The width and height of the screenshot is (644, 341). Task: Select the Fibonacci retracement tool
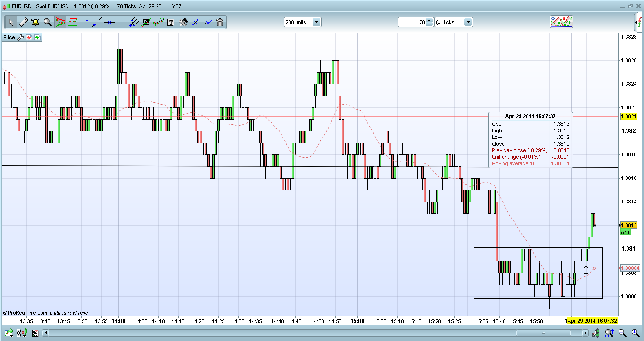tap(146, 22)
